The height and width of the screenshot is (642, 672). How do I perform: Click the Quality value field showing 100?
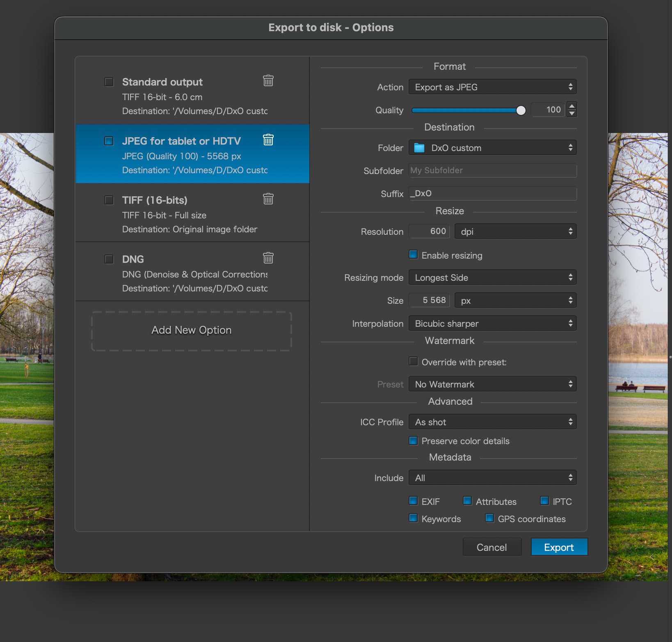[548, 110]
